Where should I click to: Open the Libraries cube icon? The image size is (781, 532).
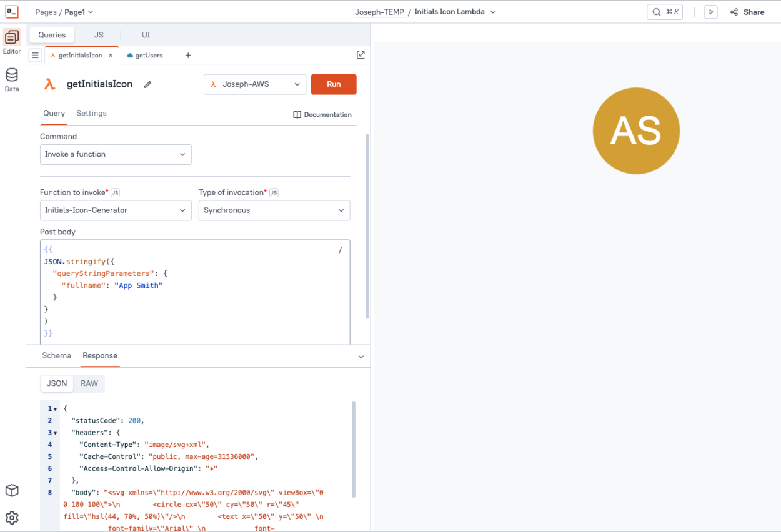pyautogui.click(x=12, y=491)
